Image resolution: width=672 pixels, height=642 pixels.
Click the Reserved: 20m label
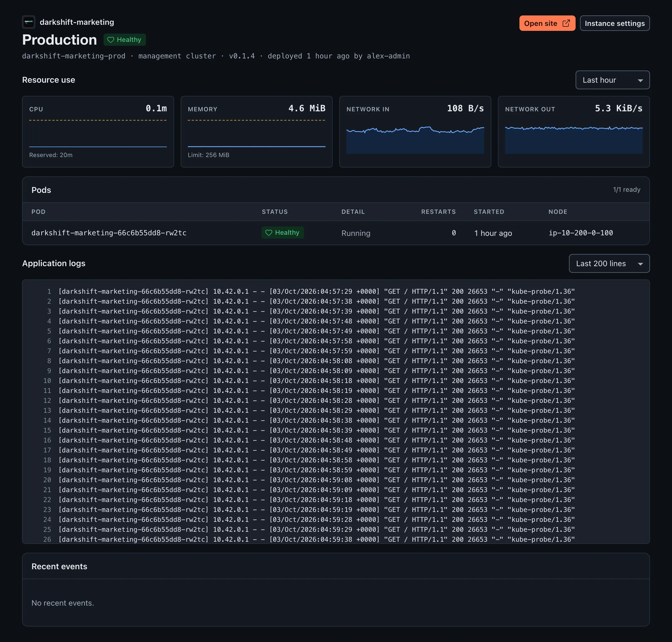51,155
